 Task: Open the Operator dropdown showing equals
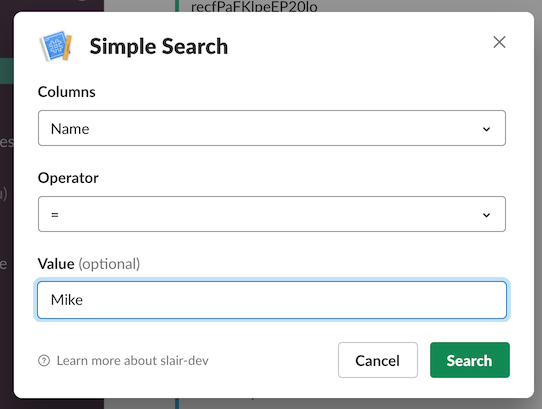pyautogui.click(x=272, y=214)
